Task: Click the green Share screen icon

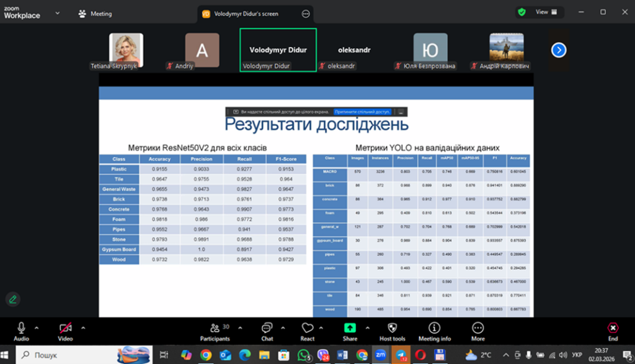Action: 350,329
